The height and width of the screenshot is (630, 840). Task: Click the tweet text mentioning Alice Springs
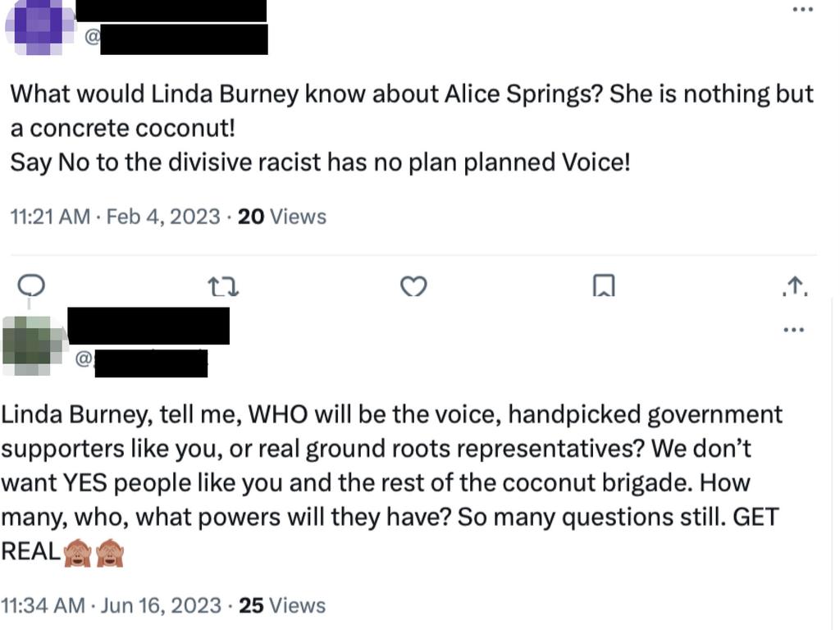pos(412,128)
